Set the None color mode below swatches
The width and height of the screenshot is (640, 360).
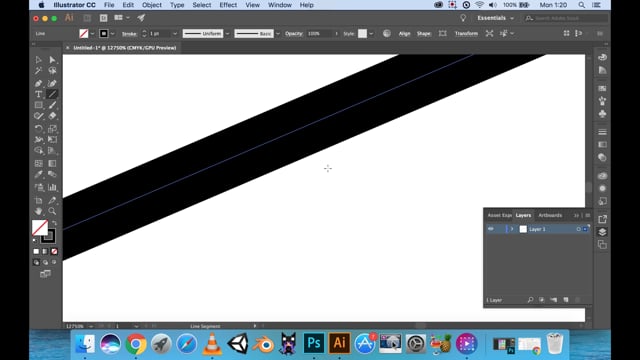click(54, 251)
